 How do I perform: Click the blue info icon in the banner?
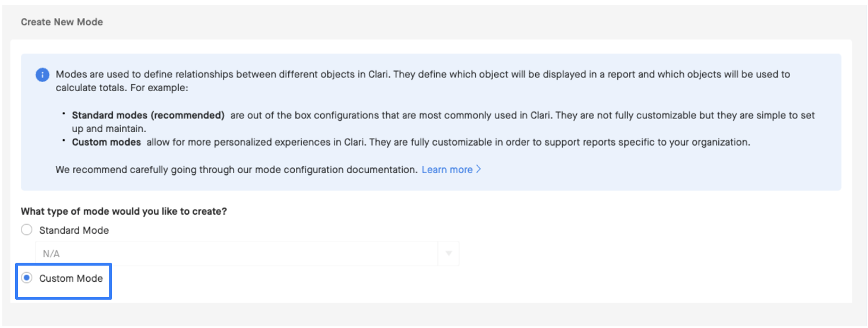[42, 75]
